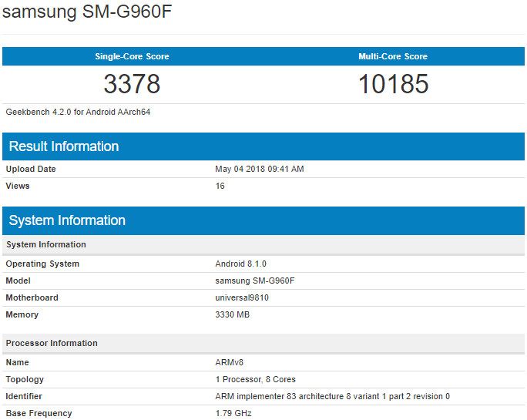This screenshot has height=420, width=527.
Task: Select the single-core score value 3378
Action: pos(132,83)
